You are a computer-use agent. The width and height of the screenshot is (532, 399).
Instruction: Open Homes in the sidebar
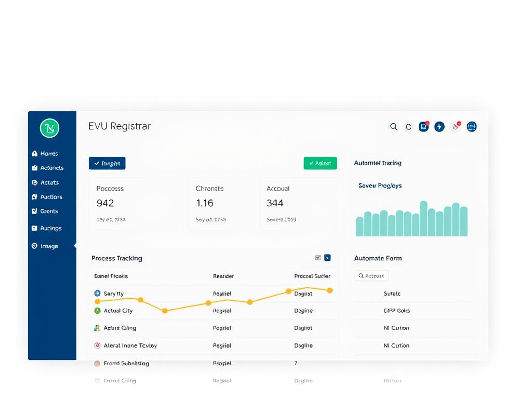pos(49,154)
